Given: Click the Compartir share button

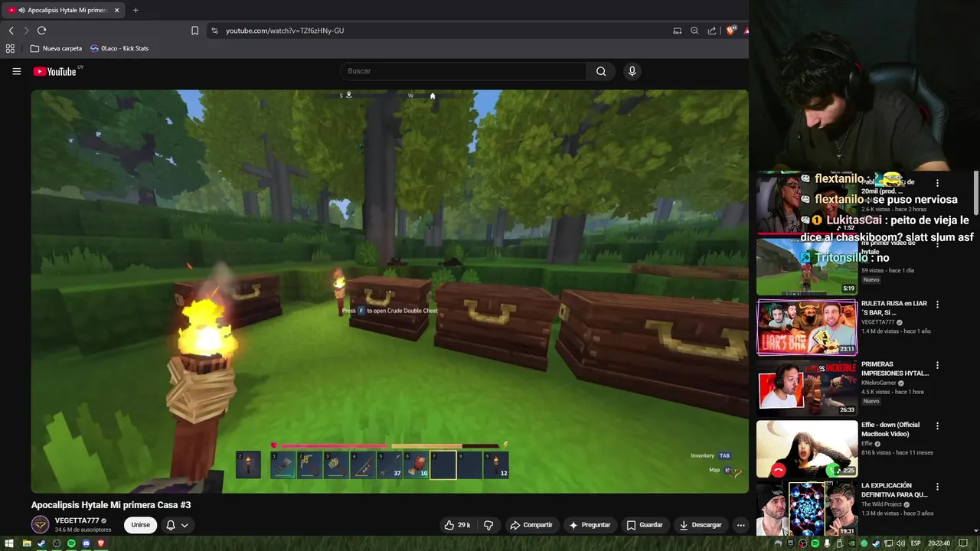Looking at the screenshot, I should [x=531, y=525].
